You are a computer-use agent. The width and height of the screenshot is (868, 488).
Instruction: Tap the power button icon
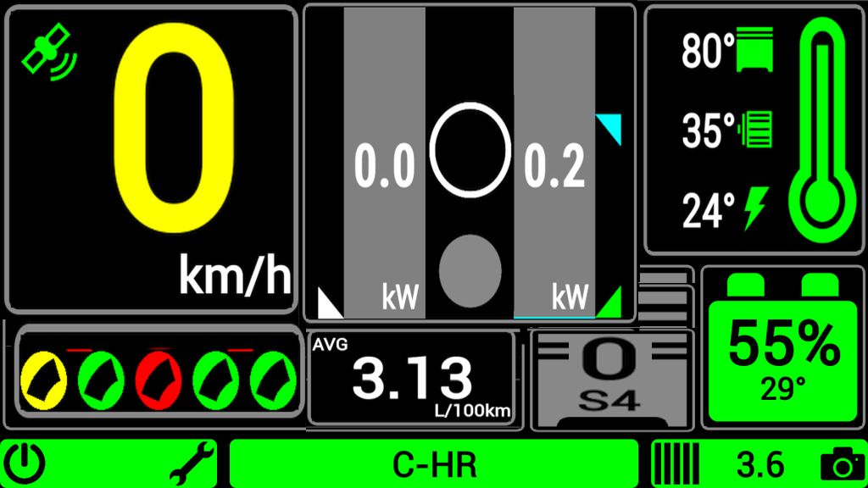click(24, 463)
